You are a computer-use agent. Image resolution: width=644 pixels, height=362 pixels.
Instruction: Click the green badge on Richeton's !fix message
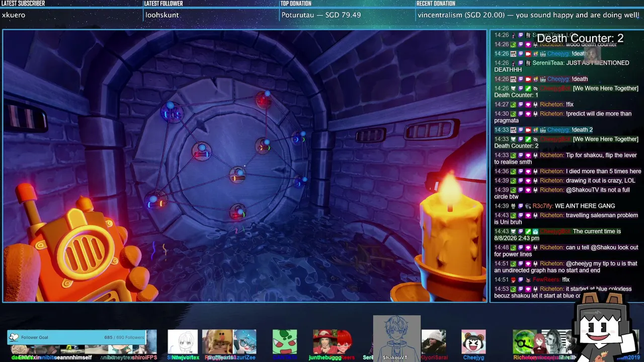[513, 105]
